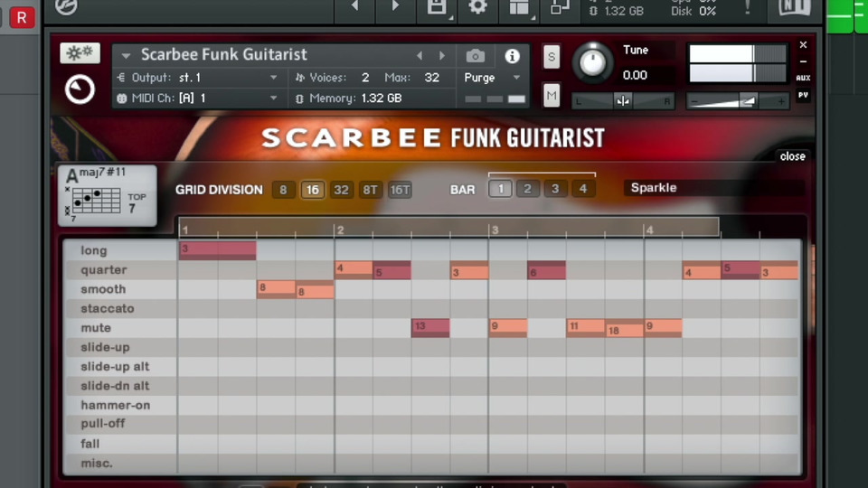Click the save disk icon in the top toolbar
The image size is (868, 488).
(x=437, y=6)
